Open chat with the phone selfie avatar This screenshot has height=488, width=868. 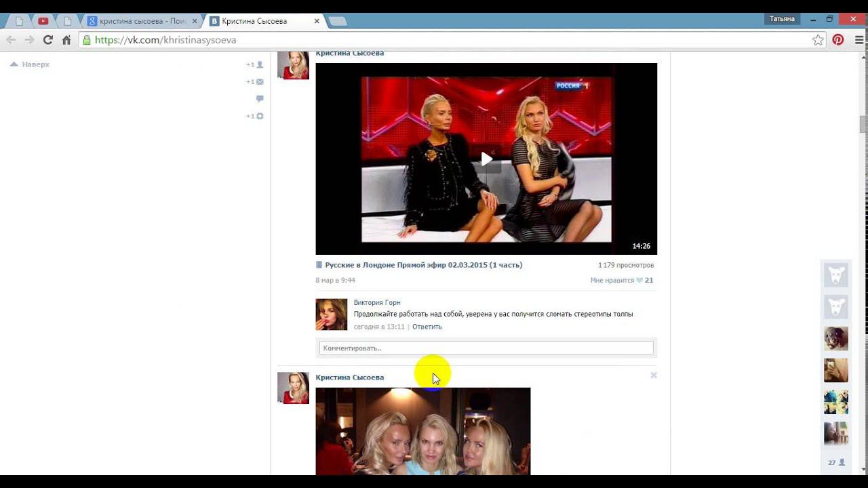[x=836, y=370]
